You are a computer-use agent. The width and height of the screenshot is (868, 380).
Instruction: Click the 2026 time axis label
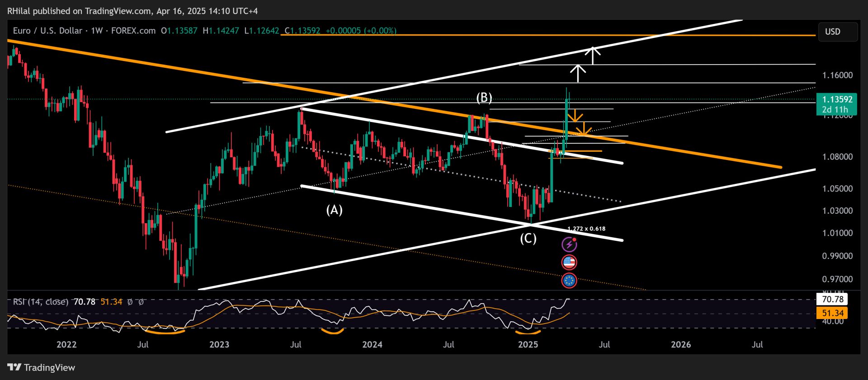click(x=681, y=344)
